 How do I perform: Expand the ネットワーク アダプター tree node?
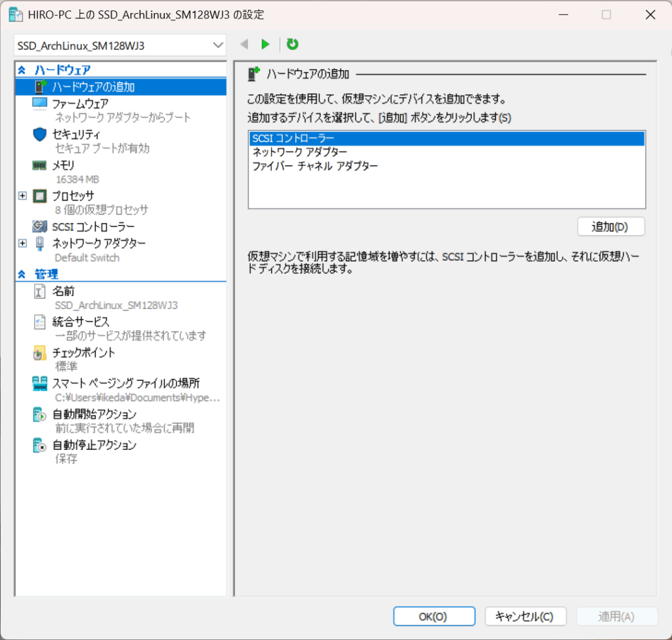click(22, 243)
